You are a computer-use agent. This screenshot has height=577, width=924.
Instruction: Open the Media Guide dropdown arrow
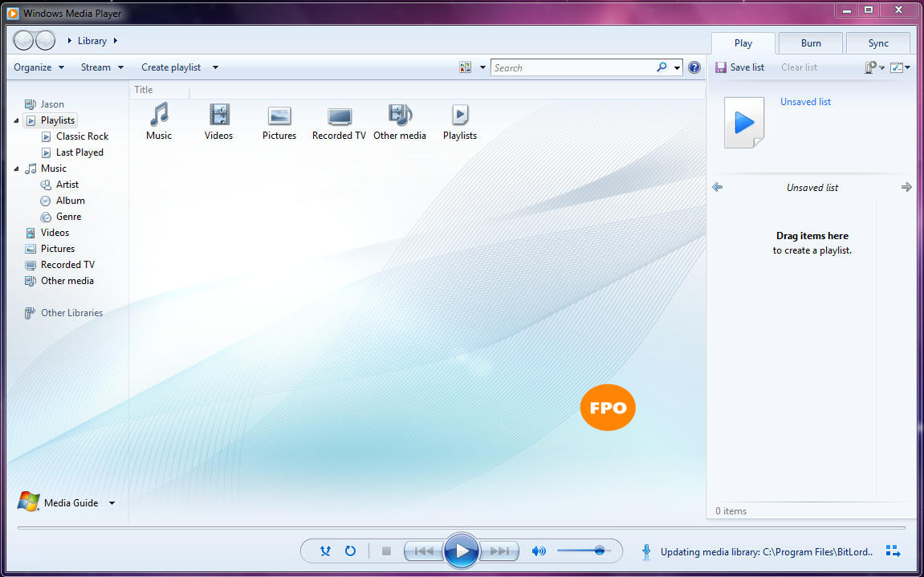pos(112,503)
